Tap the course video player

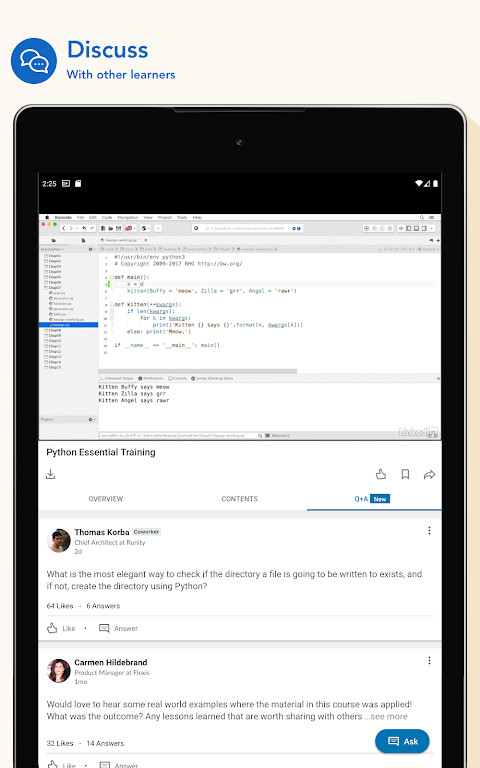coord(240,327)
